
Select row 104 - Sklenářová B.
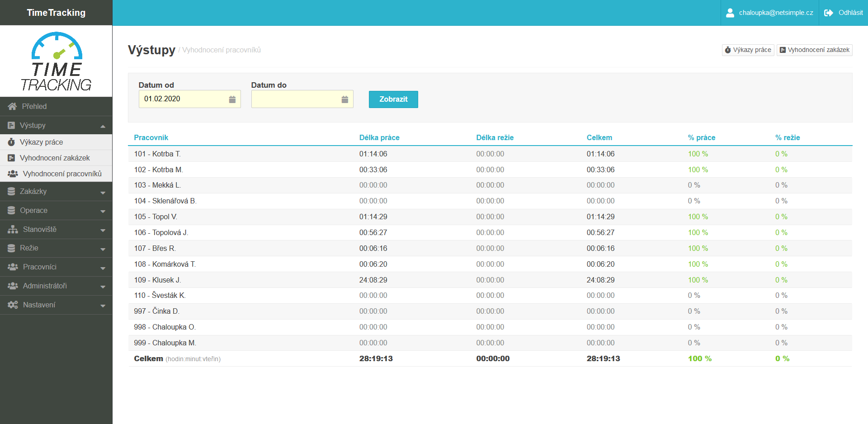[490, 201]
